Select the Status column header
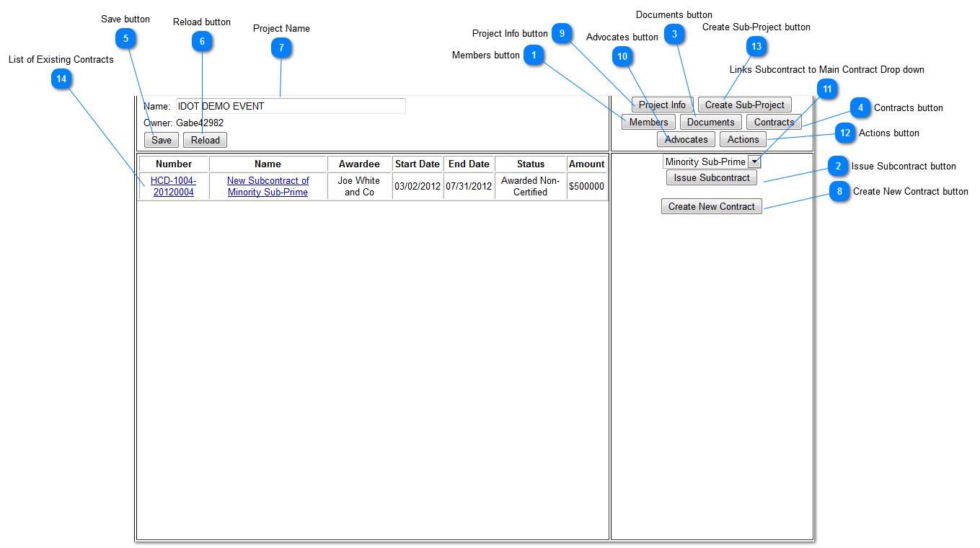The width and height of the screenshot is (980, 548). (x=531, y=164)
